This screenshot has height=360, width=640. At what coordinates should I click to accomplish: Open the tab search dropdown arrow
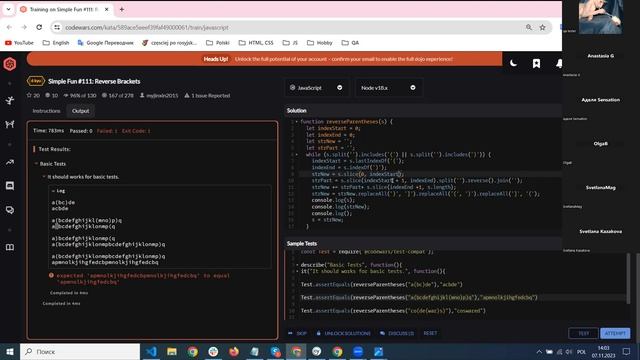(8, 9)
